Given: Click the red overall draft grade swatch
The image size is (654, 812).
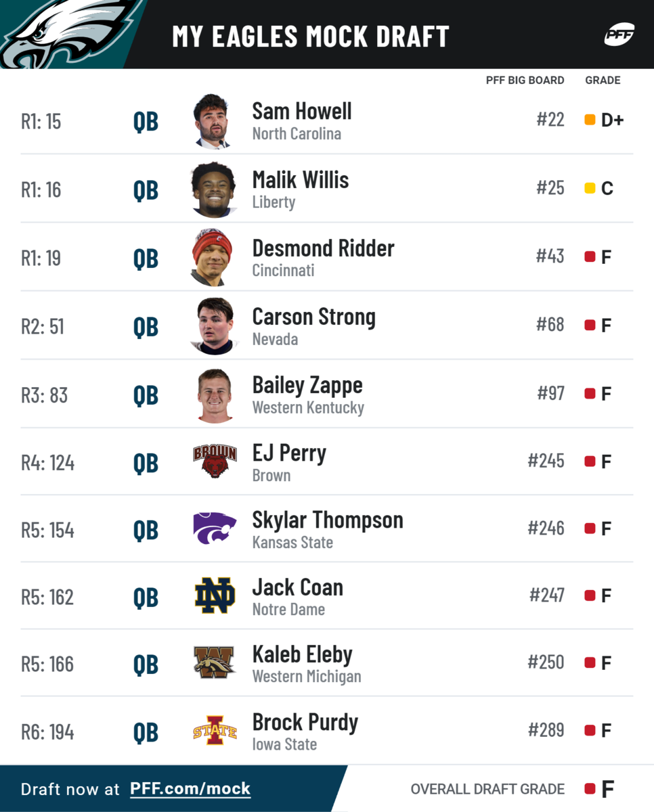Looking at the screenshot, I should [x=590, y=788].
